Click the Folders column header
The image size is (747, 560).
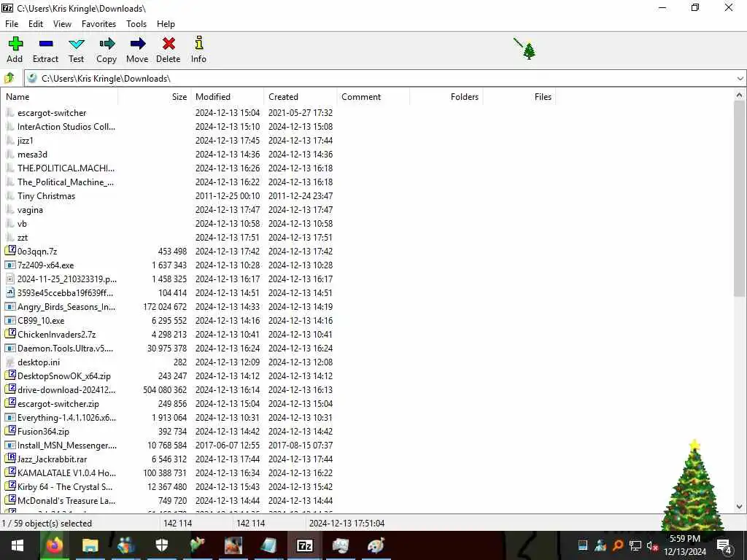[x=446, y=97]
